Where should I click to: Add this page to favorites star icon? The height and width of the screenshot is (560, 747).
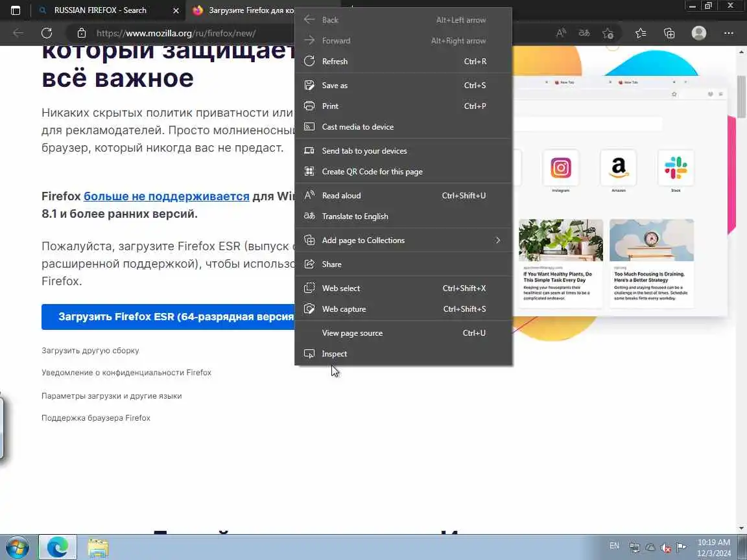608,33
